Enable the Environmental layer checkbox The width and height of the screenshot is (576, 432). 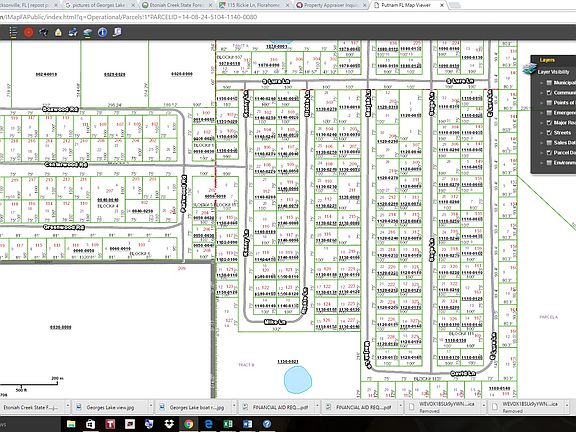click(x=550, y=162)
